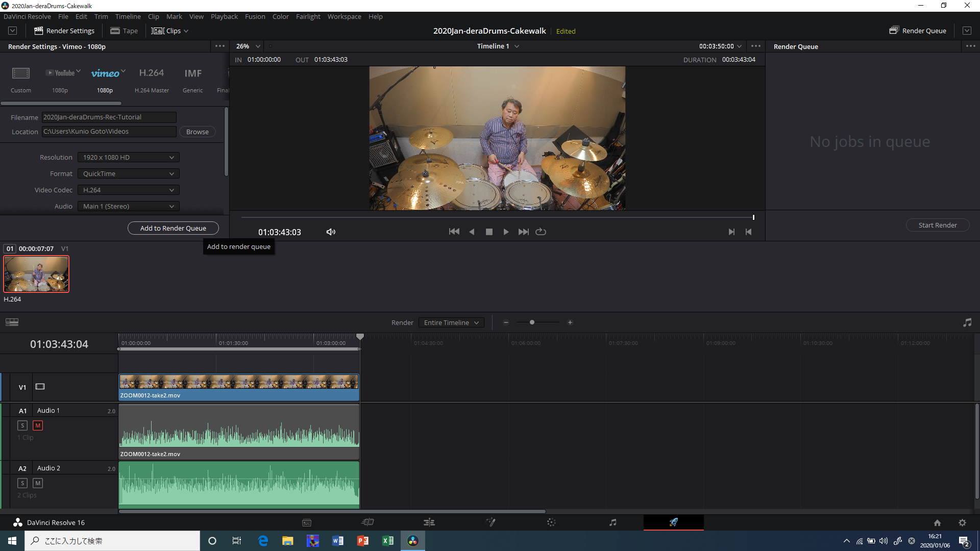Open Render Queue options three dots
980x551 pixels.
click(970, 46)
